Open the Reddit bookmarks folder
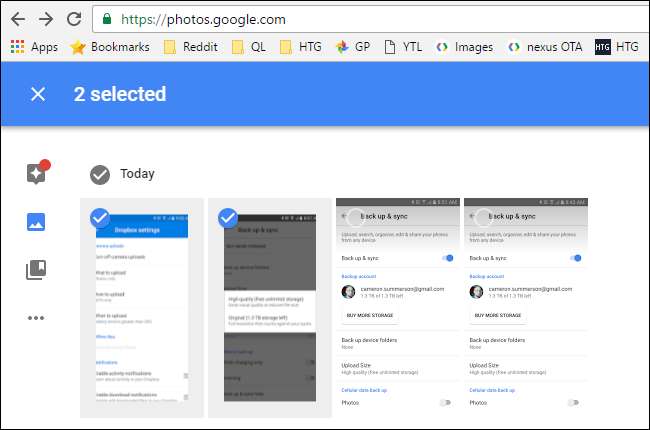The width and height of the screenshot is (650, 430). 191,46
